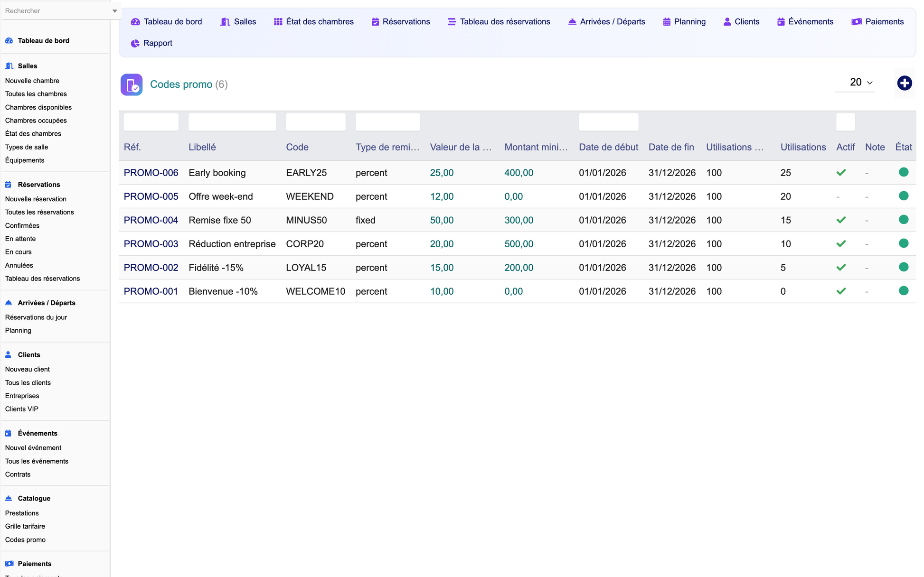
Task: Open the Rapport menu item
Action: click(x=151, y=43)
